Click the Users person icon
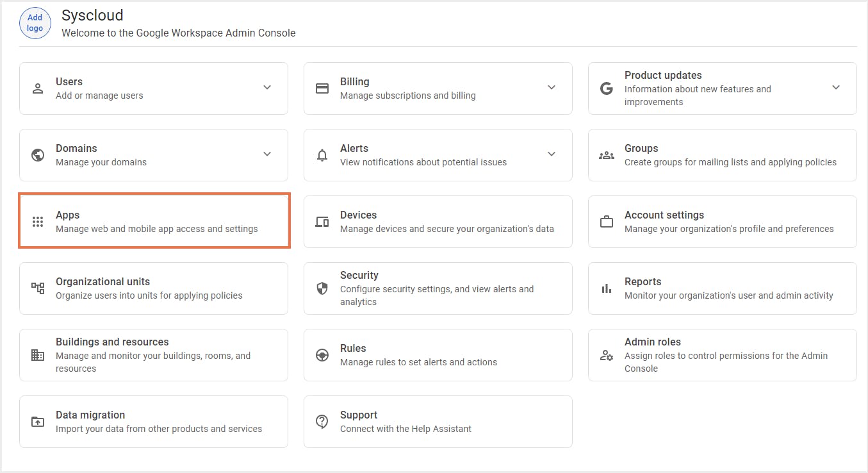This screenshot has height=473, width=868. click(38, 88)
